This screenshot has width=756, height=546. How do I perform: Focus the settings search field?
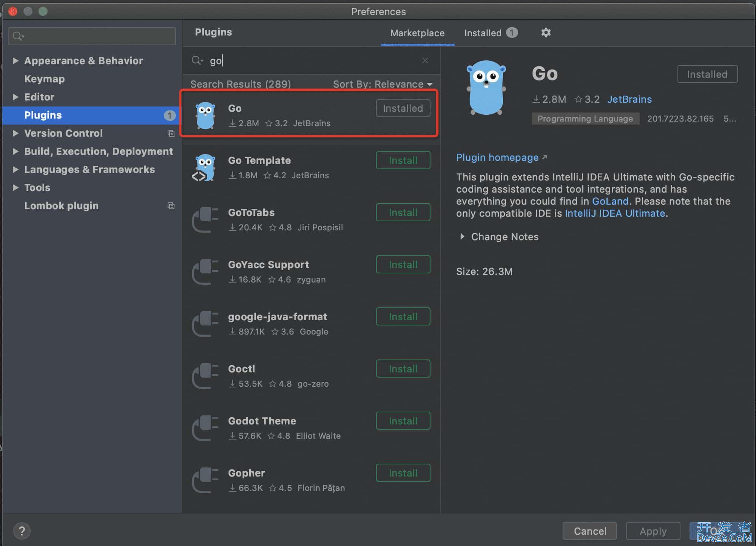coord(92,36)
